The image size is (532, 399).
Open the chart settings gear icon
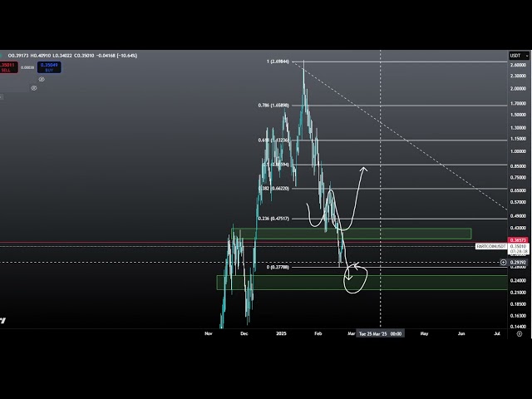tap(520, 333)
